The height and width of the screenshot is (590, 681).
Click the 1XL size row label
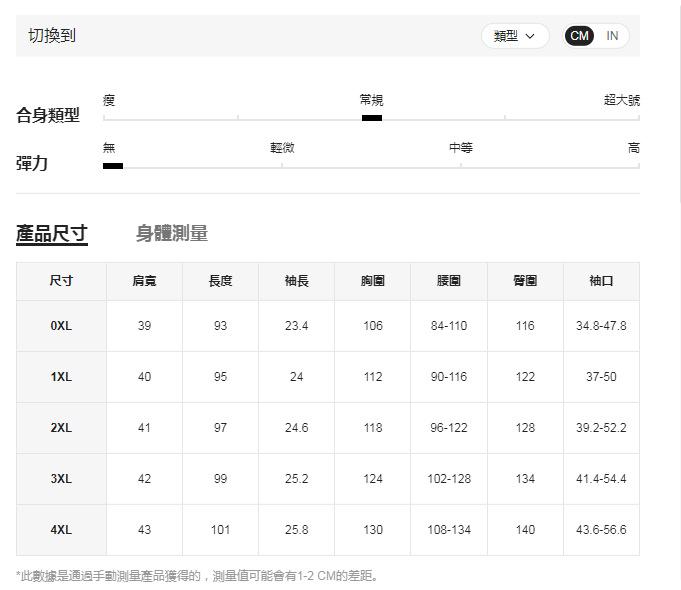tap(61, 377)
